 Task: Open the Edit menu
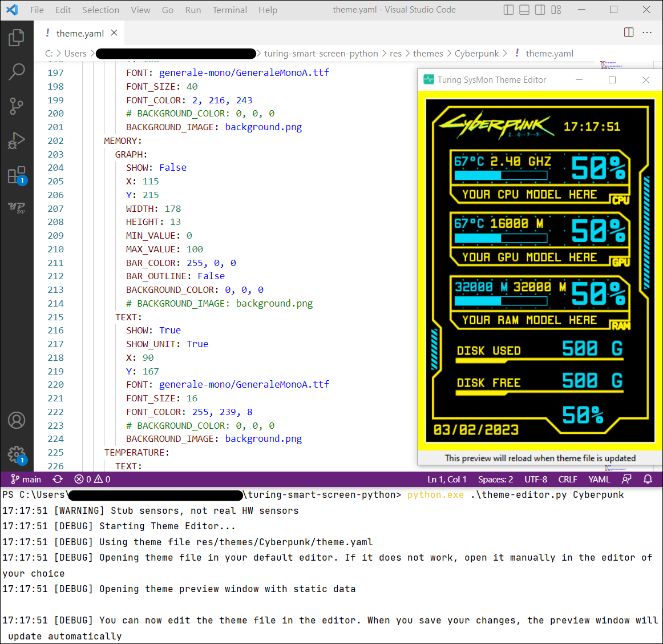click(x=63, y=10)
